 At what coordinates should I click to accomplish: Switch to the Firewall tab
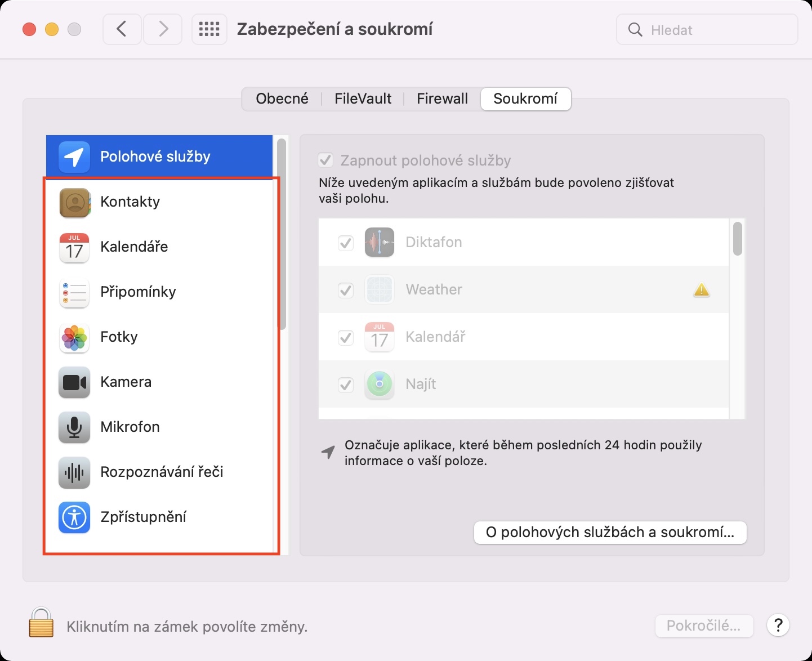442,99
